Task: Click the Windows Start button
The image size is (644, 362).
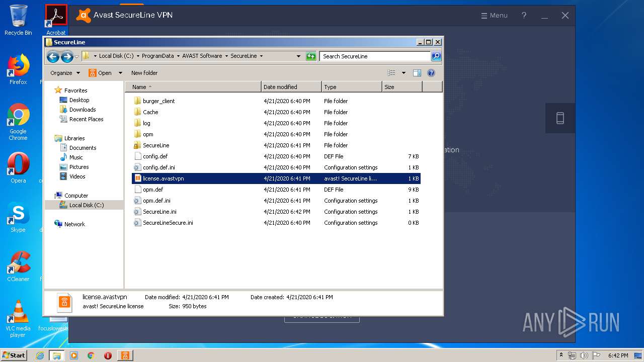Action: pyautogui.click(x=14, y=355)
